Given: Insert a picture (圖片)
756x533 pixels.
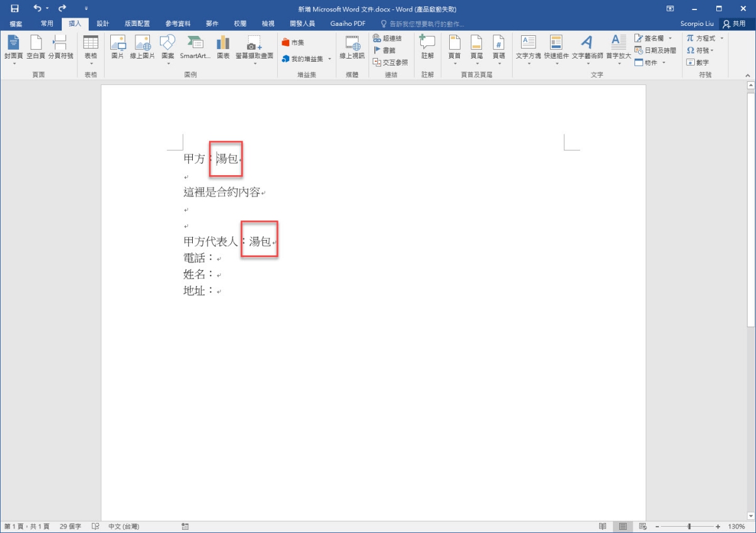Looking at the screenshot, I should point(118,48).
